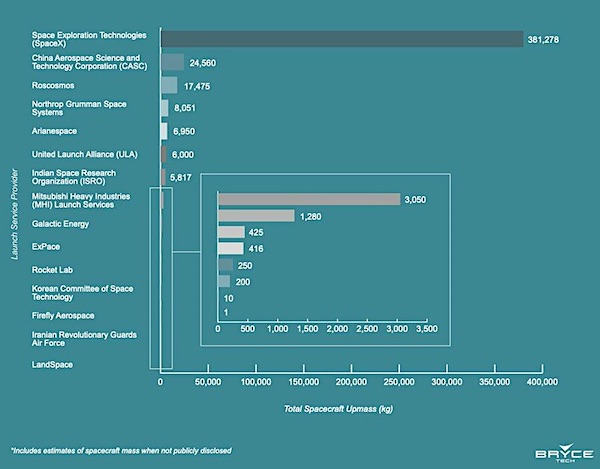Select the 'ExPace' label
The image size is (600, 469).
pyautogui.click(x=46, y=247)
